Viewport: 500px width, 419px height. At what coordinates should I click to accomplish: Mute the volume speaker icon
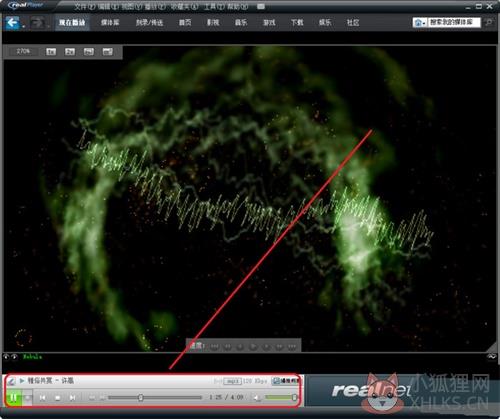[x=257, y=398]
